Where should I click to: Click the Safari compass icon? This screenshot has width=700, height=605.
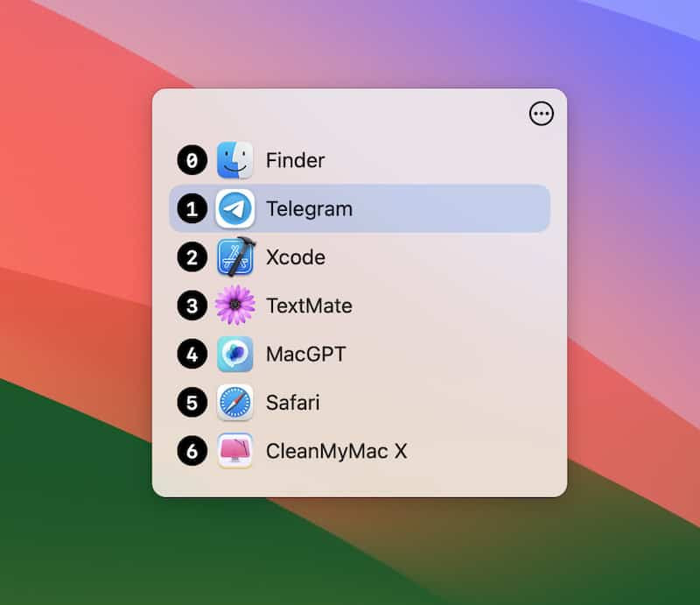coord(234,402)
